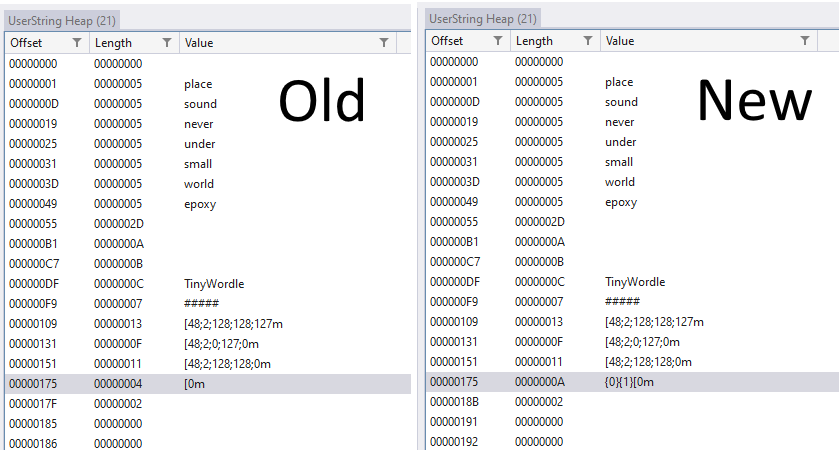Click the Length column filter icon in Old panel
Image resolution: width=839 pixels, height=455 pixels.
pyautogui.click(x=167, y=43)
